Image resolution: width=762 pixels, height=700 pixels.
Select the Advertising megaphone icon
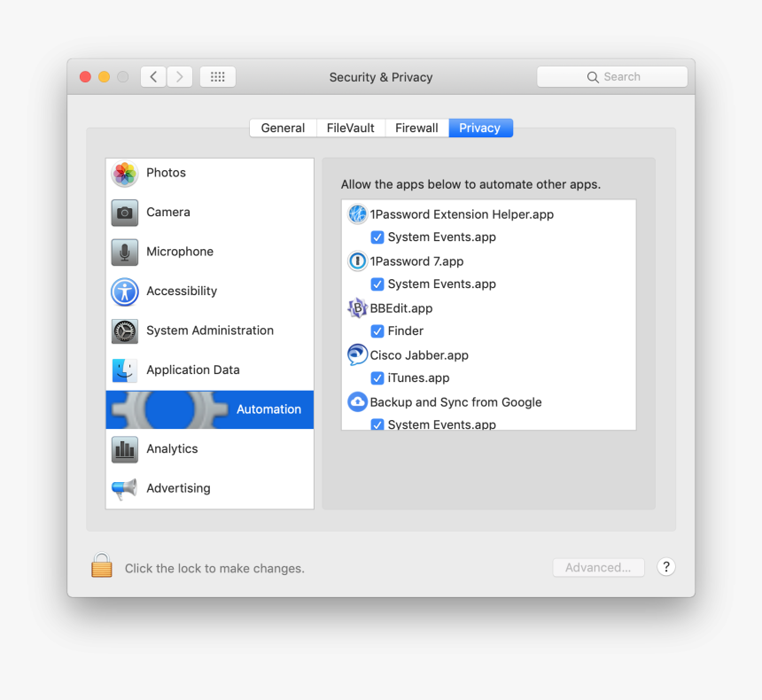coord(125,488)
